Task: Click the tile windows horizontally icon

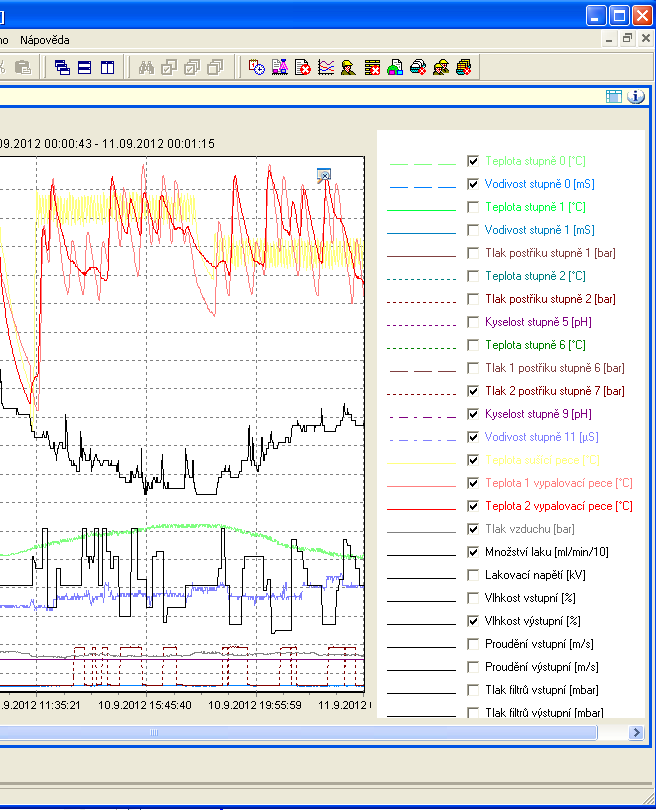Action: [84, 67]
